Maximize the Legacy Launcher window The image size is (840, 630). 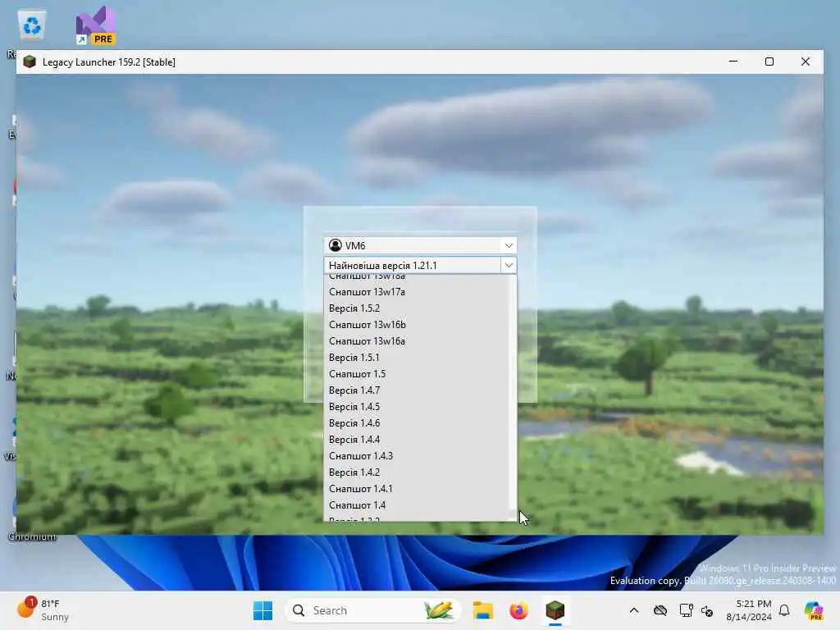[x=769, y=62]
